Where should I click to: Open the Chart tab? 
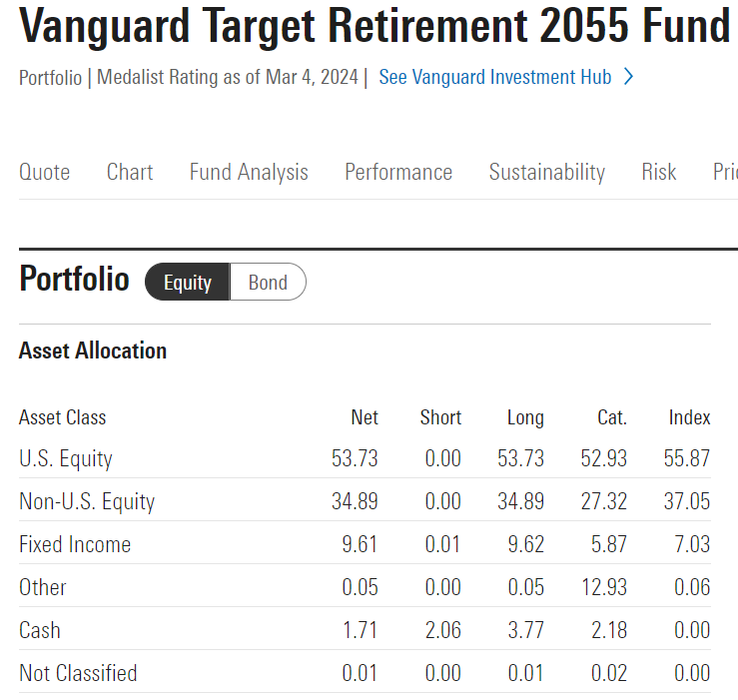point(130,172)
